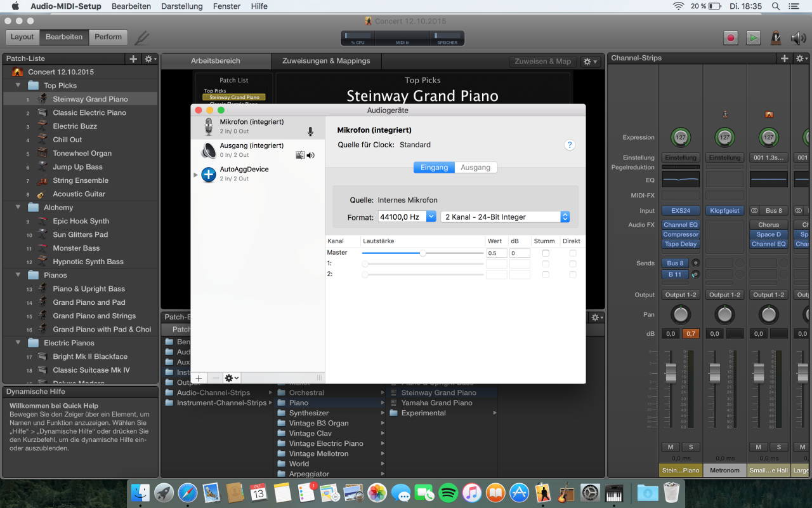Image resolution: width=812 pixels, height=508 pixels.
Task: Click the red record button in MainStage toolbar
Action: pyautogui.click(x=731, y=37)
